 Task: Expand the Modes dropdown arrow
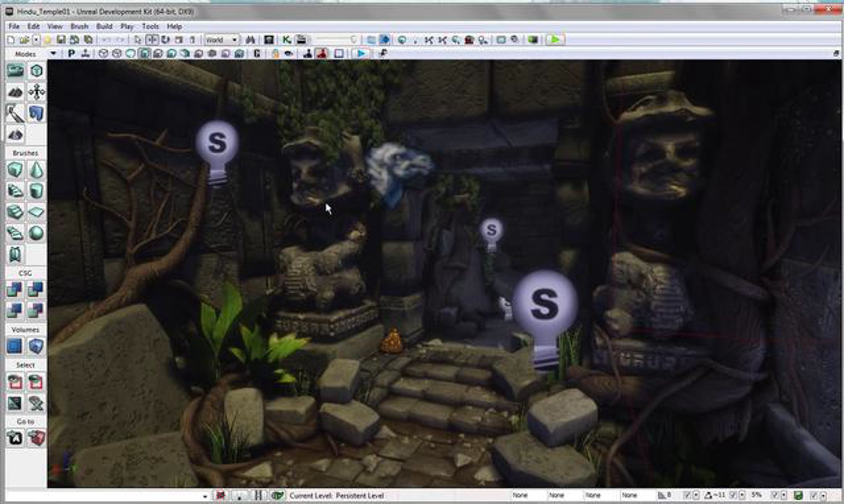(x=53, y=53)
